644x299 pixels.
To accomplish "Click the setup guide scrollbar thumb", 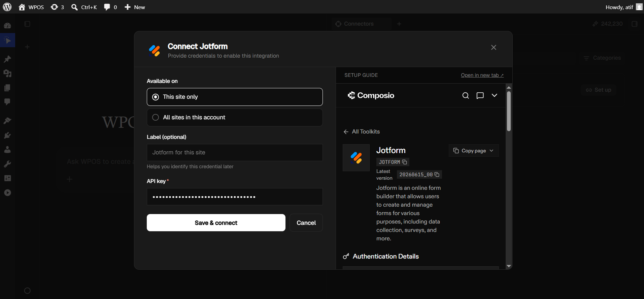I will tap(509, 111).
